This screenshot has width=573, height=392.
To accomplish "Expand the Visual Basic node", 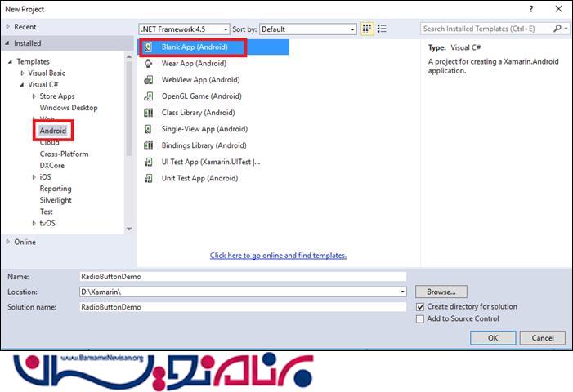I will tap(22, 73).
